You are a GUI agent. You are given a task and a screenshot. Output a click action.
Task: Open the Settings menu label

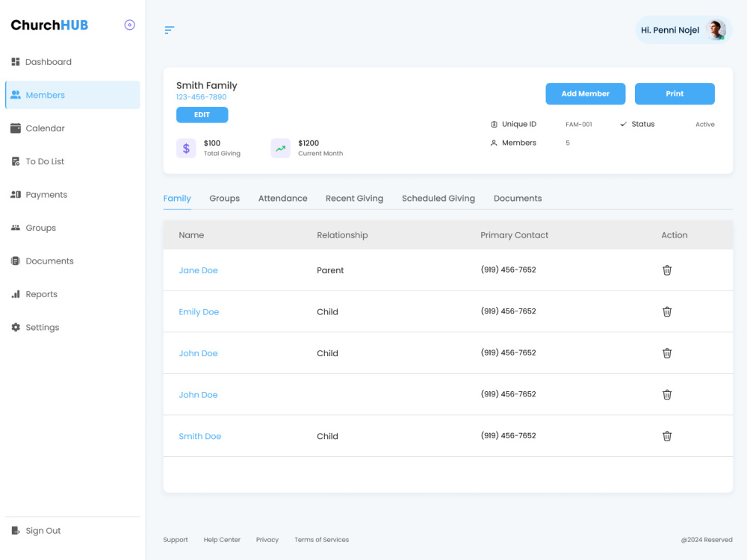(x=43, y=327)
